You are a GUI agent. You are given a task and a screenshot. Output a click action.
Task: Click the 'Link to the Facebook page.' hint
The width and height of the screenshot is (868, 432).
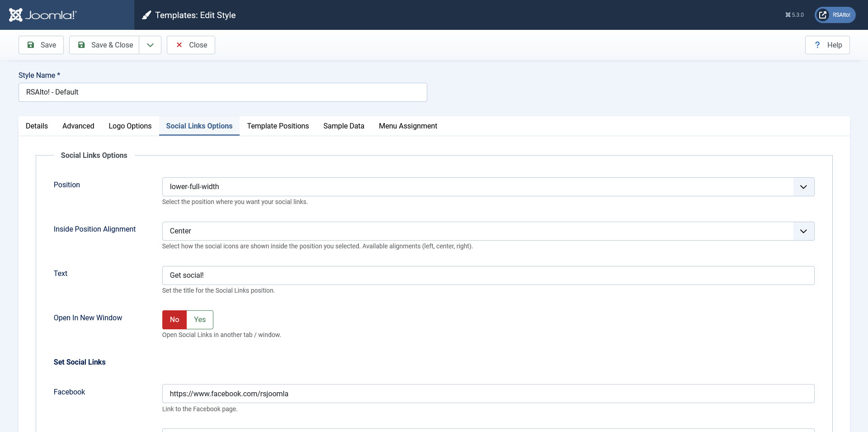[x=200, y=409]
